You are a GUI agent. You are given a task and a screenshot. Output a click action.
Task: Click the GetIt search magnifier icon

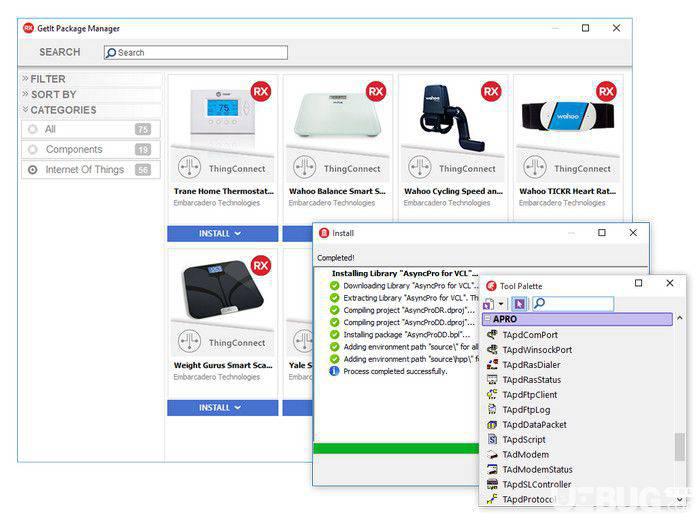111,53
